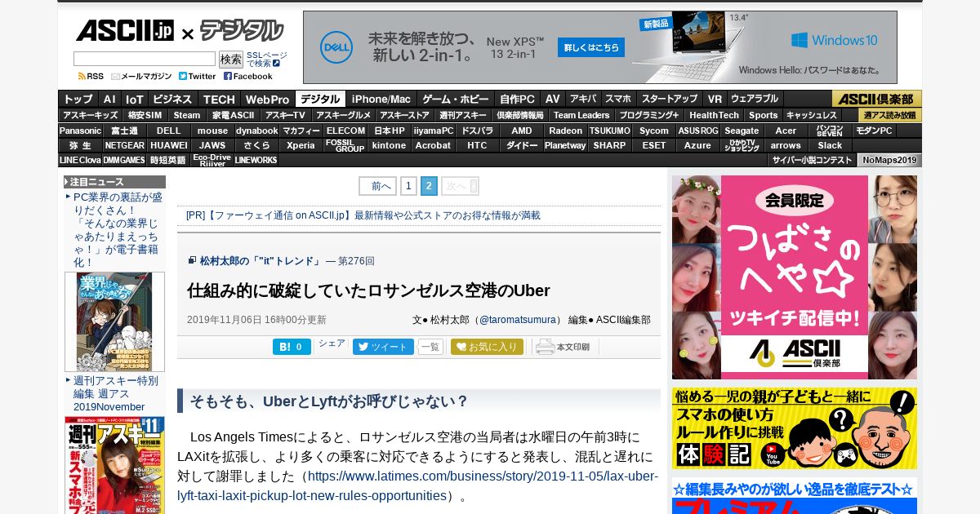Viewport: 980px width, 514px height.
Task: Open the ASCII.jp logo homepage
Action: coord(125,31)
